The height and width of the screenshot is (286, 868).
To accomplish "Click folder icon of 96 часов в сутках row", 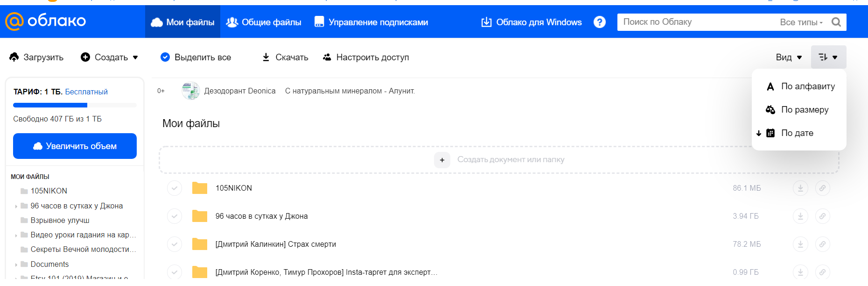I will pyautogui.click(x=200, y=216).
